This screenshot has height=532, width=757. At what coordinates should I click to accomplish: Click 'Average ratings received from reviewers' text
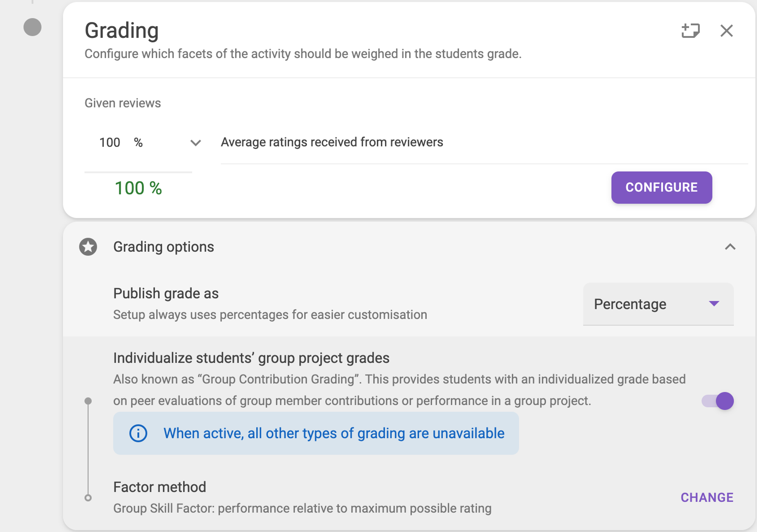pyautogui.click(x=332, y=142)
